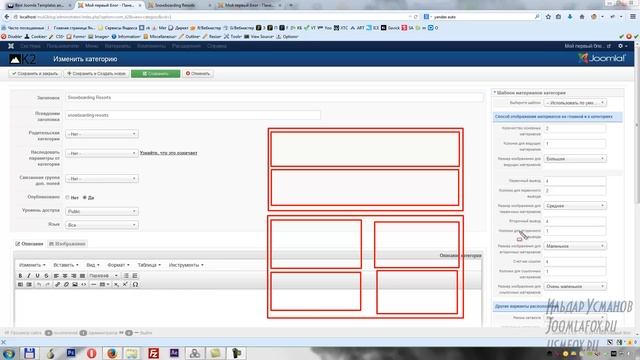Image resolution: width=640 pixels, height=360 pixels.
Task: Undo the last editor action
Action: point(39,284)
